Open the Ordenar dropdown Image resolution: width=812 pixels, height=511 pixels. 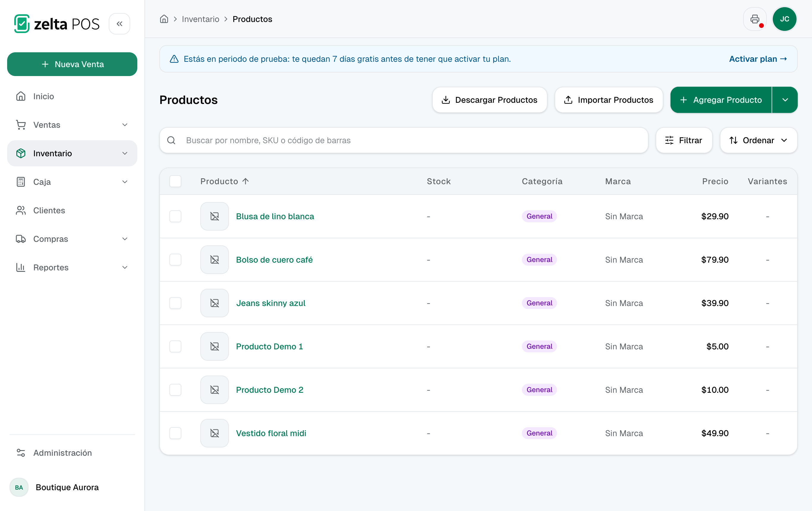pos(759,140)
